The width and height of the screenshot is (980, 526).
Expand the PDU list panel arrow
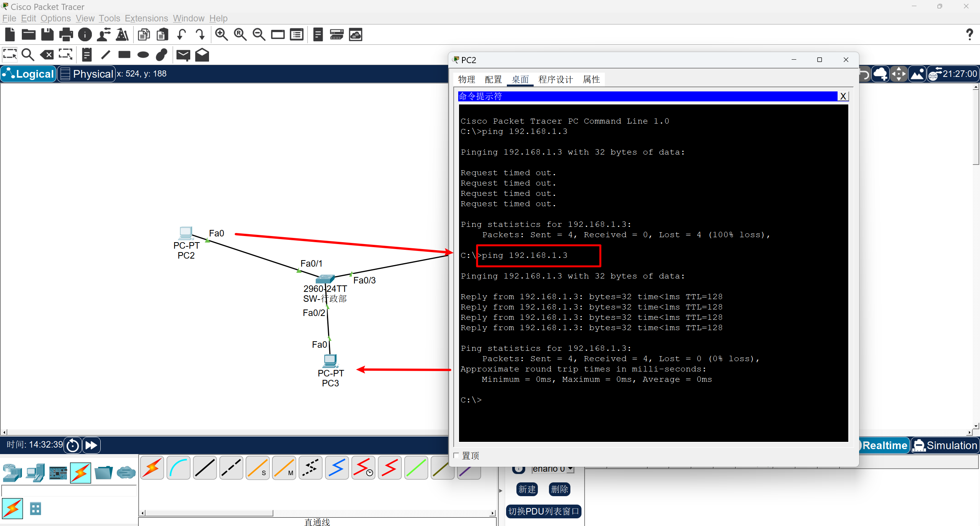(501, 491)
